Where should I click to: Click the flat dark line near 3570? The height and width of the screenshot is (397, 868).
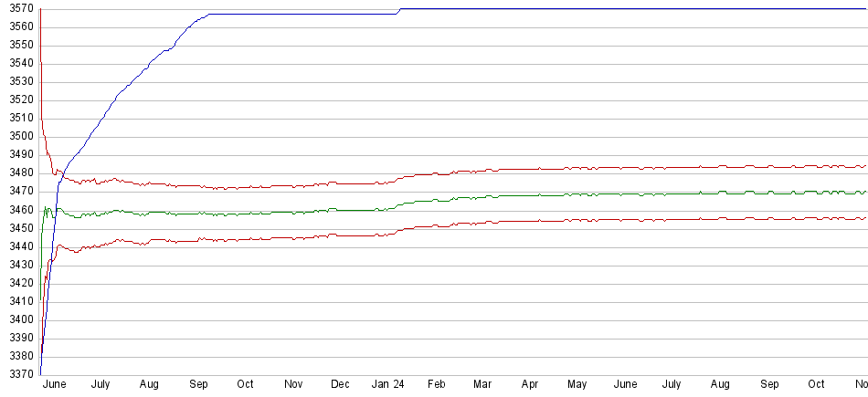(640, 9)
